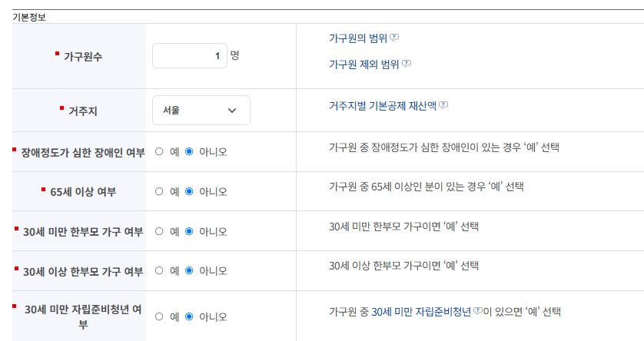Click the chevron arrow in 거주지 dropdown
The image size is (644, 341).
232,111
